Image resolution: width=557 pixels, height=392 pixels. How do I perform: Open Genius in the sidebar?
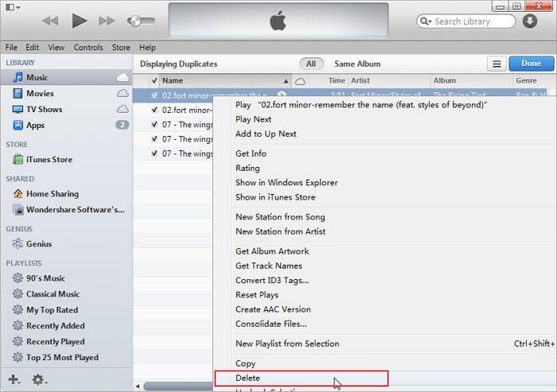click(66, 244)
